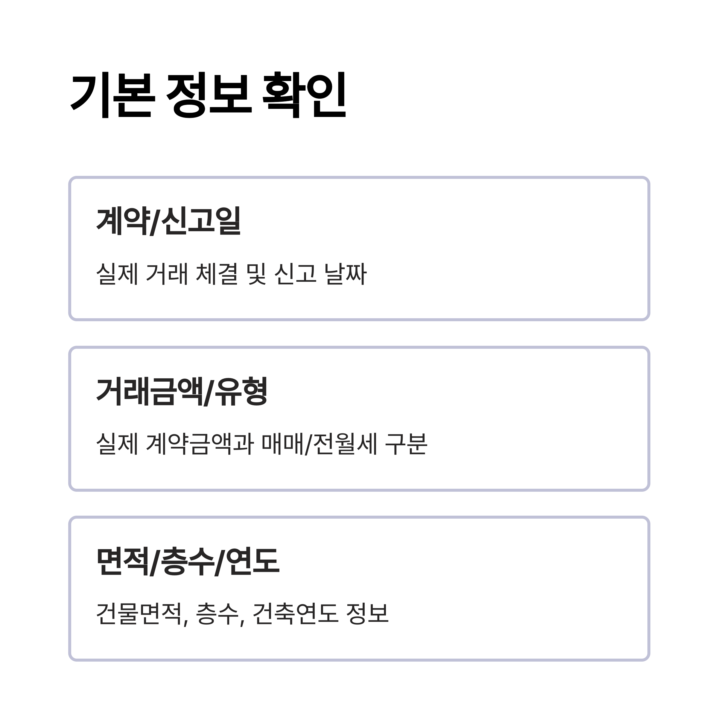Click the word 정보 in the title
Image resolution: width=718 pixels, height=728 pixels.
(209, 95)
